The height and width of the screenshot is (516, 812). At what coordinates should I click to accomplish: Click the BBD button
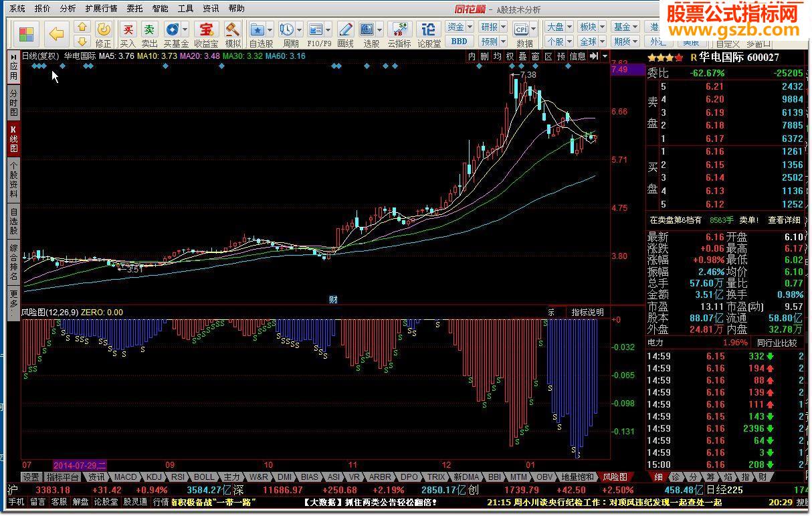click(x=460, y=41)
